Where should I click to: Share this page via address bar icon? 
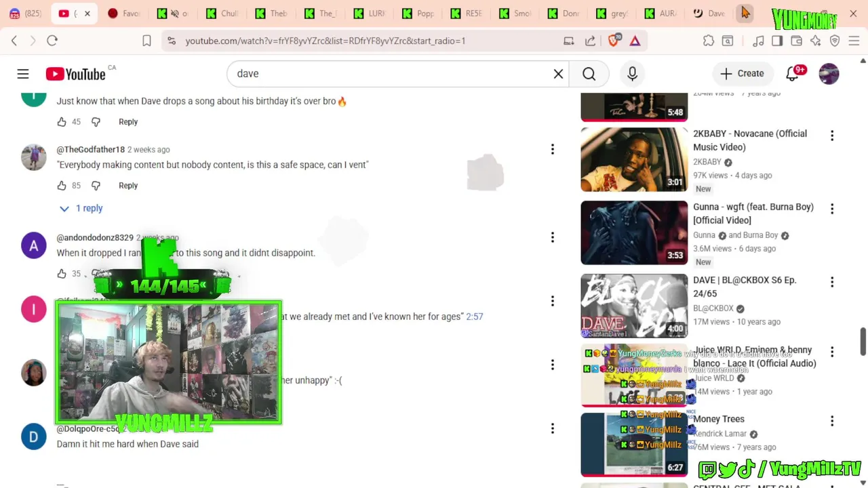point(590,41)
